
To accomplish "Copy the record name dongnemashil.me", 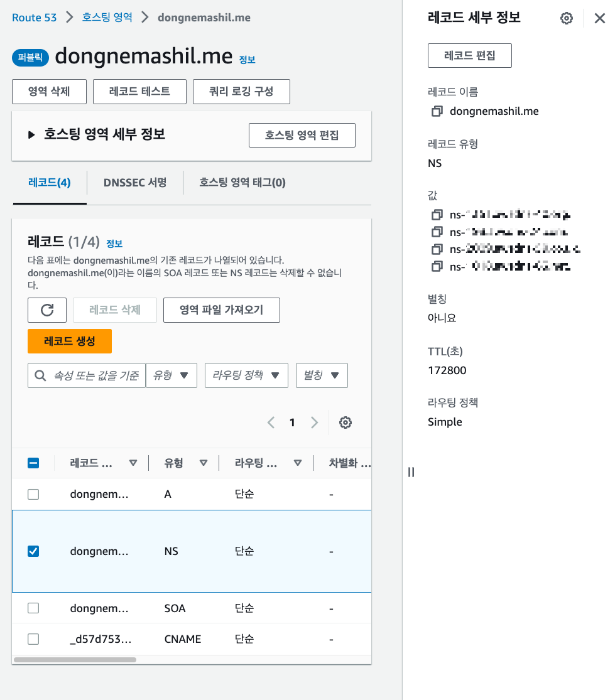I will click(x=437, y=111).
